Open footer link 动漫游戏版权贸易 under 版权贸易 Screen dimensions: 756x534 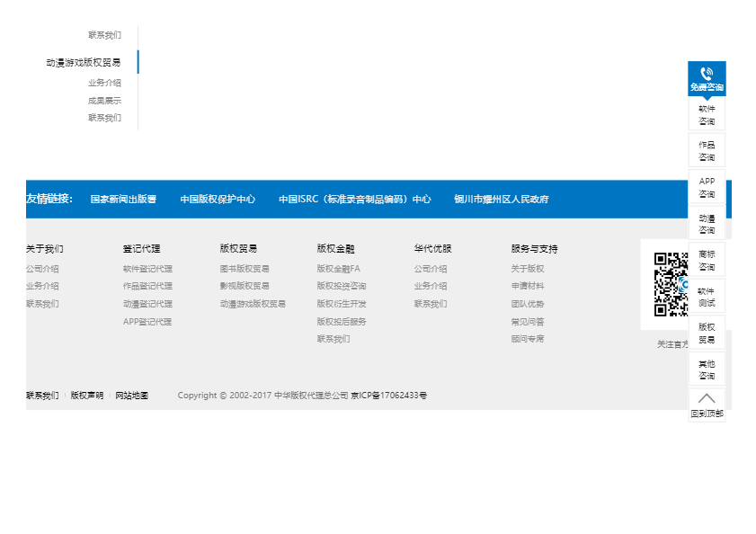pos(253,304)
